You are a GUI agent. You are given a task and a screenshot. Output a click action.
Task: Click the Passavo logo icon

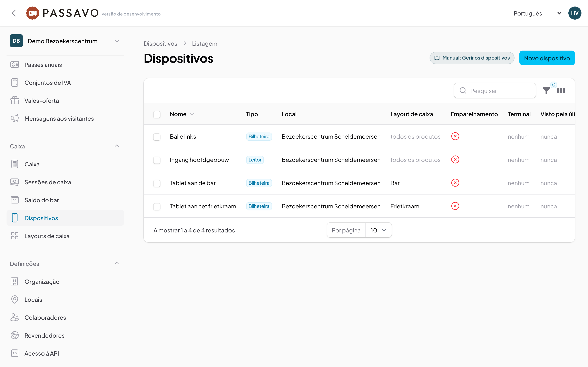pos(32,13)
